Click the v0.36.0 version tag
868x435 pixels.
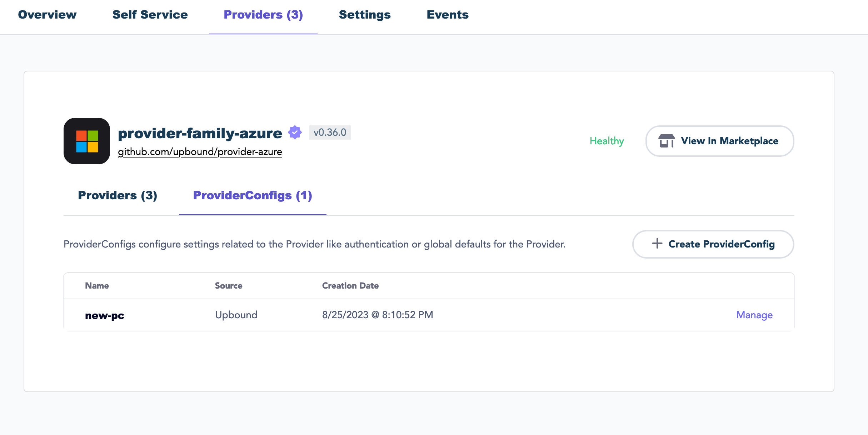point(330,132)
